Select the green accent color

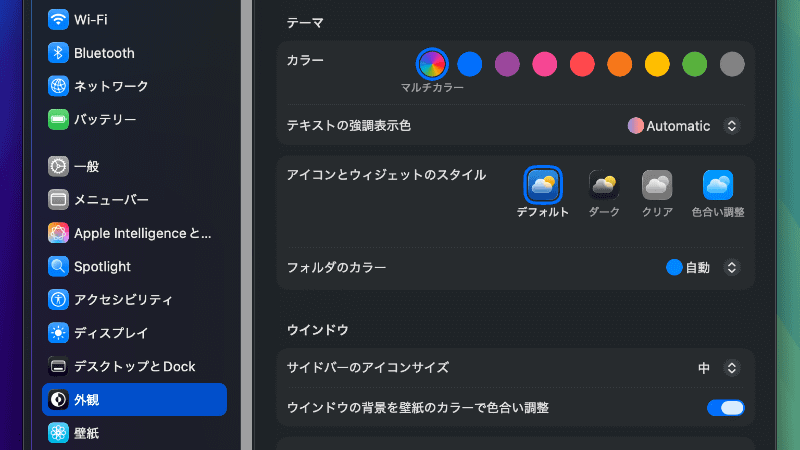694,64
